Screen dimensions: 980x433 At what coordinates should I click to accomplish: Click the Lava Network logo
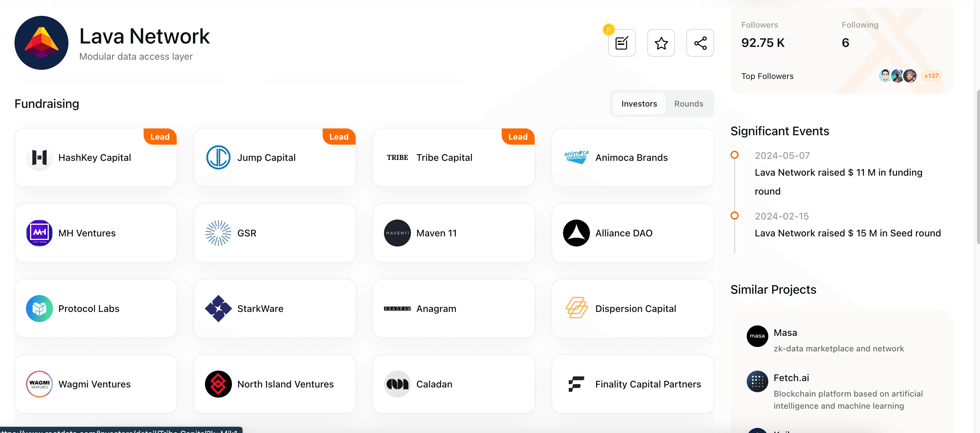(x=41, y=42)
